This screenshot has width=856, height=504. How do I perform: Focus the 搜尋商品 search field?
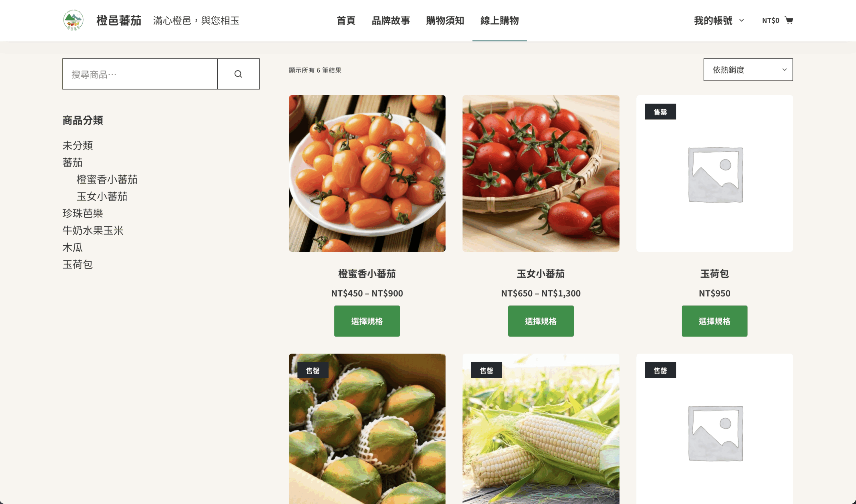(x=140, y=74)
